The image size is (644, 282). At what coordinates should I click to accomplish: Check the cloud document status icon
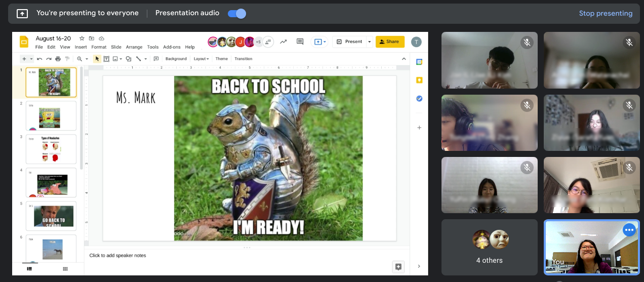point(101,38)
